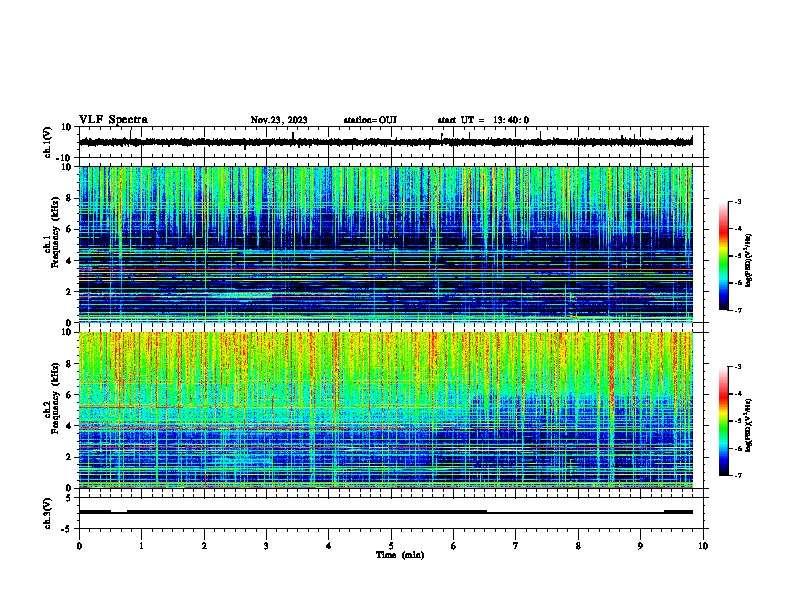Click the time axis tick label '0'

coord(79,546)
